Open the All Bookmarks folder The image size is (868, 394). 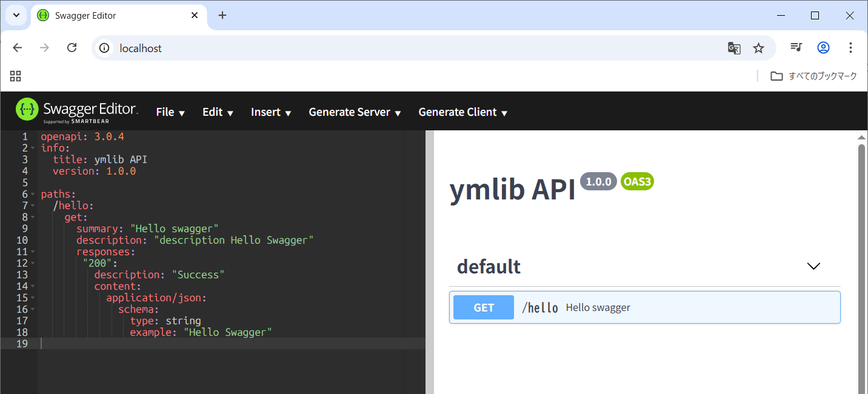pyautogui.click(x=814, y=76)
